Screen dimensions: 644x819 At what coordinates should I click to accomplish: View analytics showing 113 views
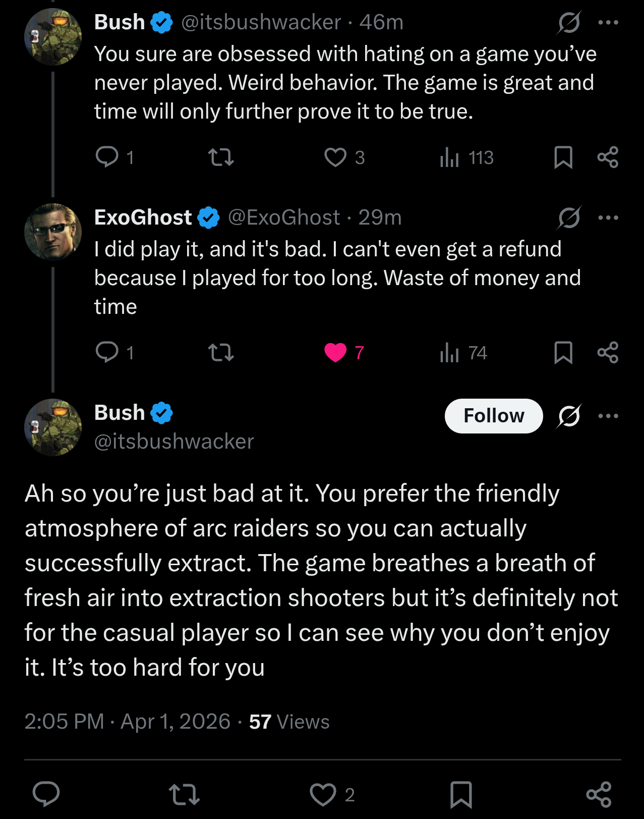[466, 157]
